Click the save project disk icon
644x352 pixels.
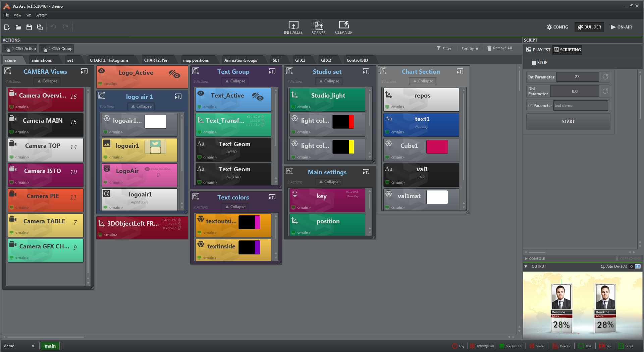(29, 27)
